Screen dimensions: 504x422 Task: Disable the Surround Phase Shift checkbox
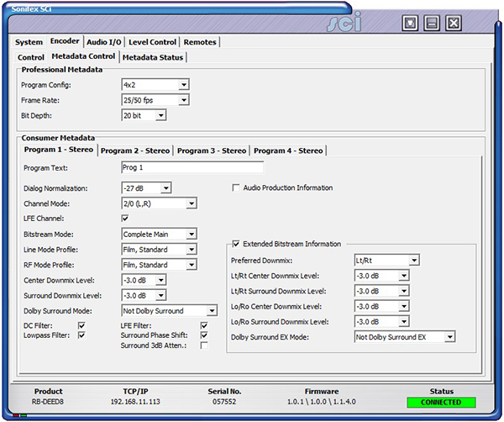pyautogui.click(x=204, y=335)
